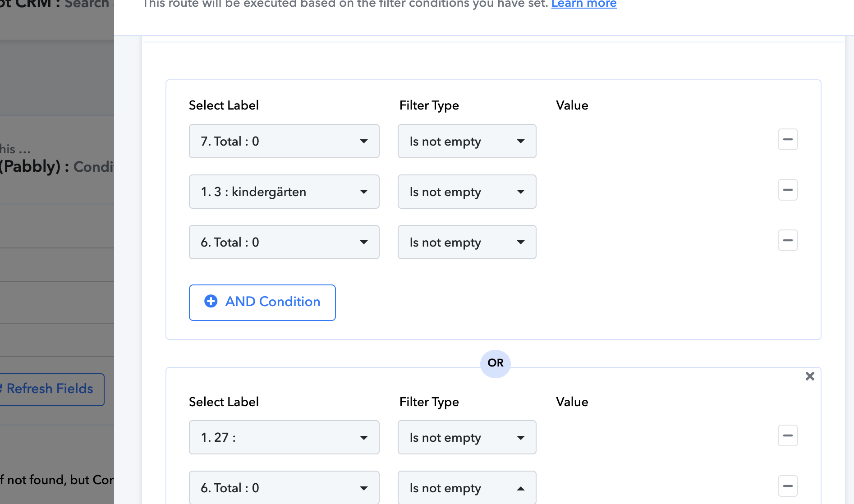Open the '1. 3 : kindergärten' label dropdown
The height and width of the screenshot is (504, 854).
(284, 192)
